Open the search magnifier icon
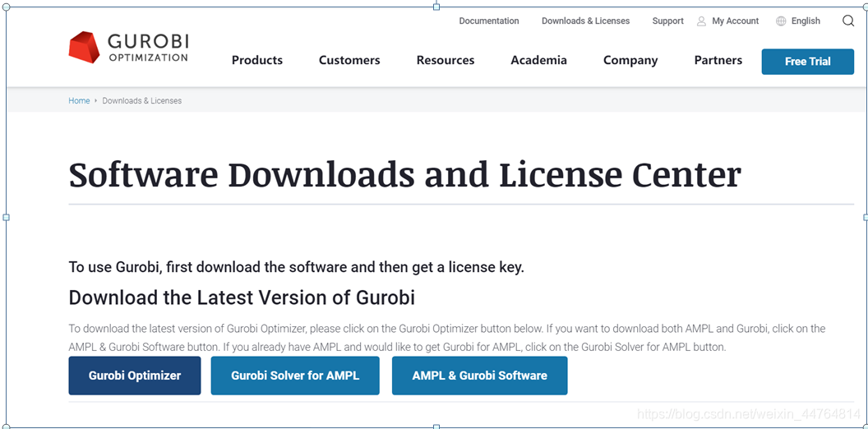Image resolution: width=868 pixels, height=429 pixels. (847, 21)
